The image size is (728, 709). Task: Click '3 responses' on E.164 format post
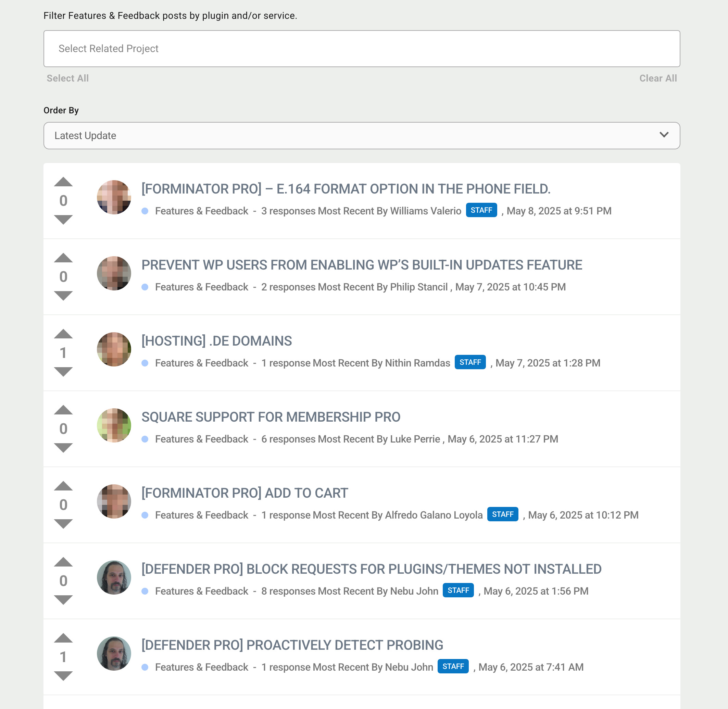pos(288,211)
